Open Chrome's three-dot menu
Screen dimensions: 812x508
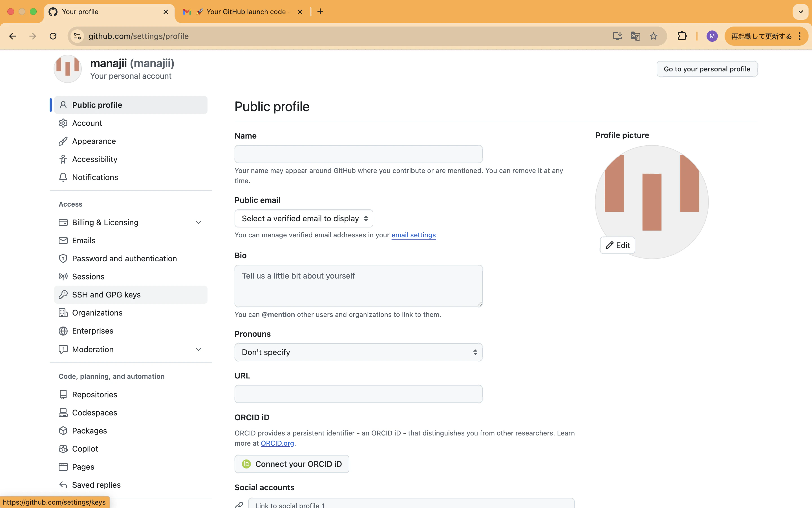click(x=800, y=36)
